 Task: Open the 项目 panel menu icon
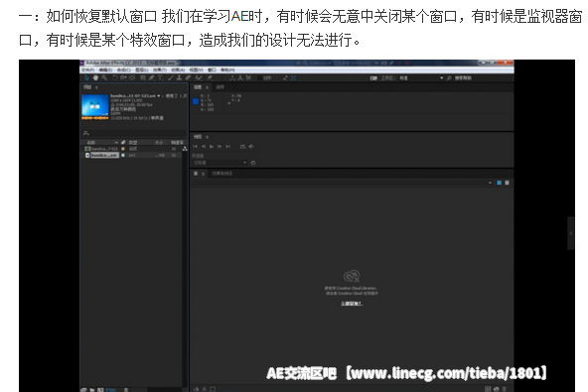click(x=96, y=87)
